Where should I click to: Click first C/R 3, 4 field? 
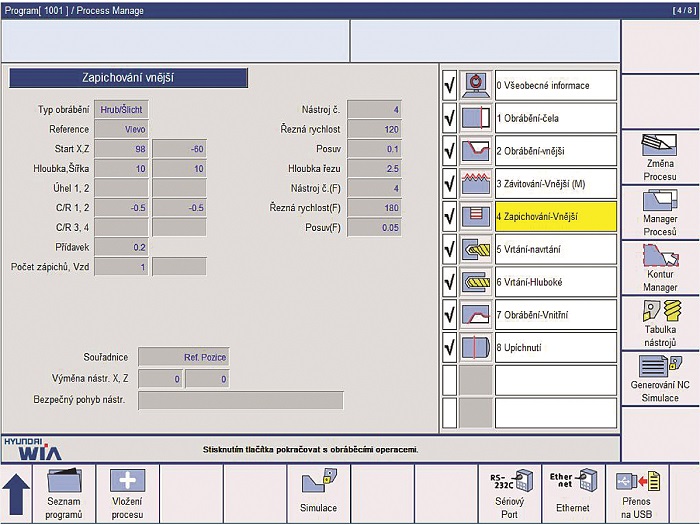[x=121, y=227]
